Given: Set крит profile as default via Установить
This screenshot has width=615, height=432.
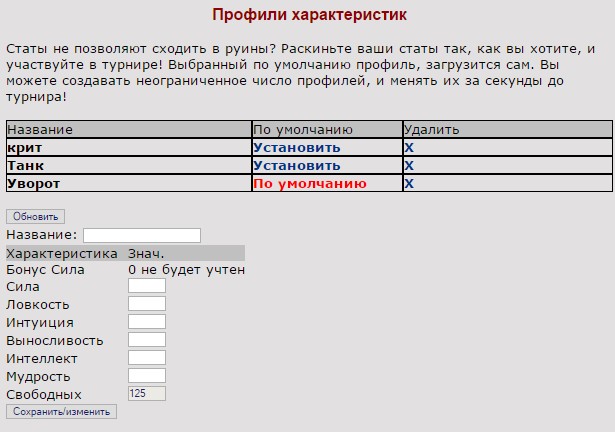Looking at the screenshot, I should [x=296, y=148].
